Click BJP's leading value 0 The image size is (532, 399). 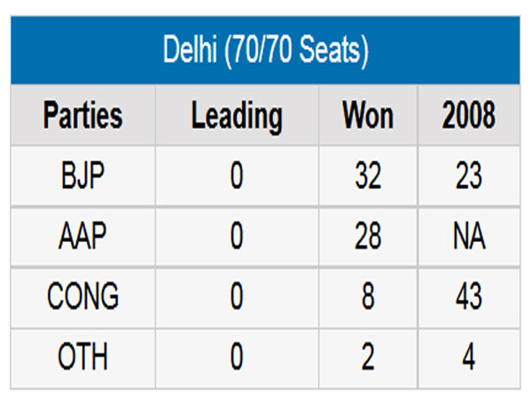(237, 176)
